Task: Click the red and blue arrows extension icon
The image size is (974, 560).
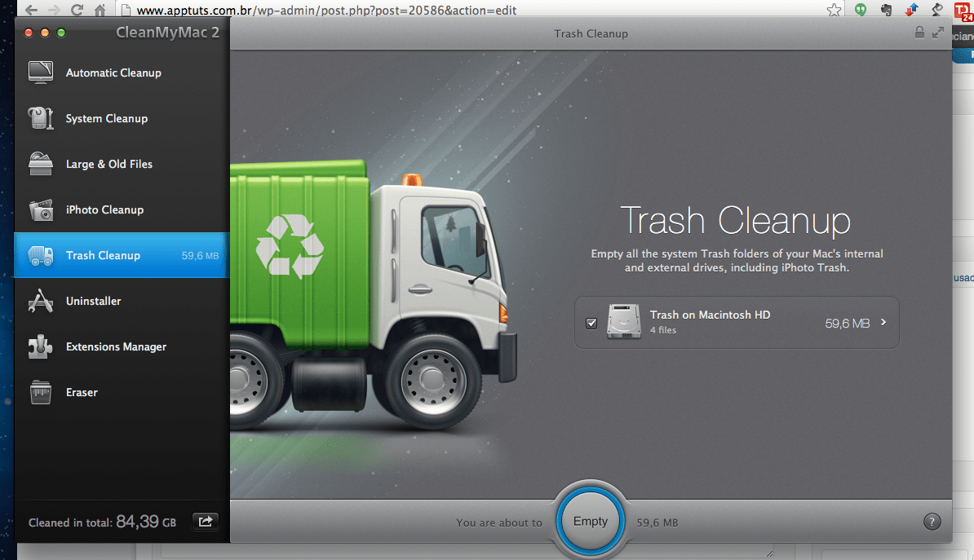Action: pos(911,9)
